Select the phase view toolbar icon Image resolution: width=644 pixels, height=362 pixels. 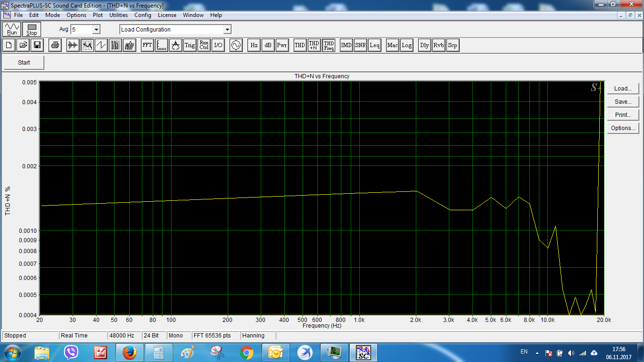pyautogui.click(x=101, y=45)
